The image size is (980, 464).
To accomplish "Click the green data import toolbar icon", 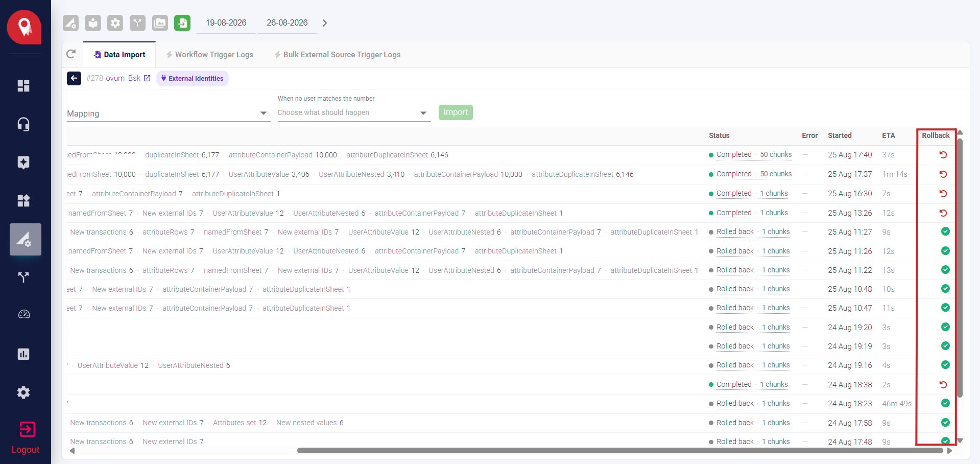I will [x=182, y=23].
